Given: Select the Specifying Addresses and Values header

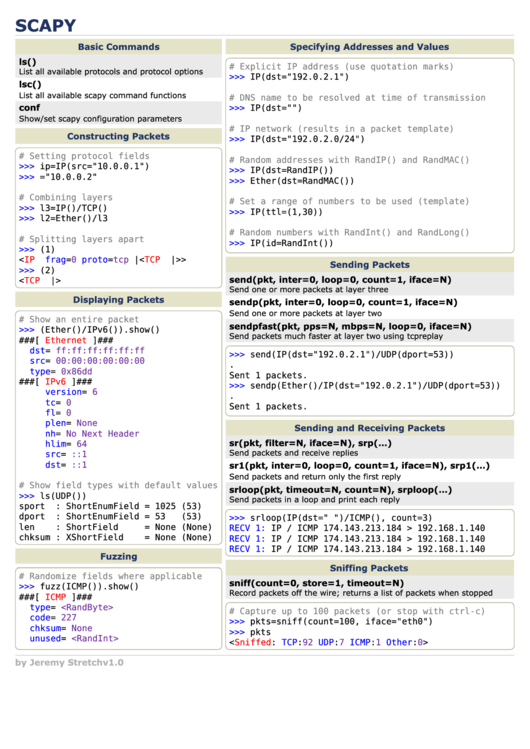Looking at the screenshot, I should click(370, 47).
